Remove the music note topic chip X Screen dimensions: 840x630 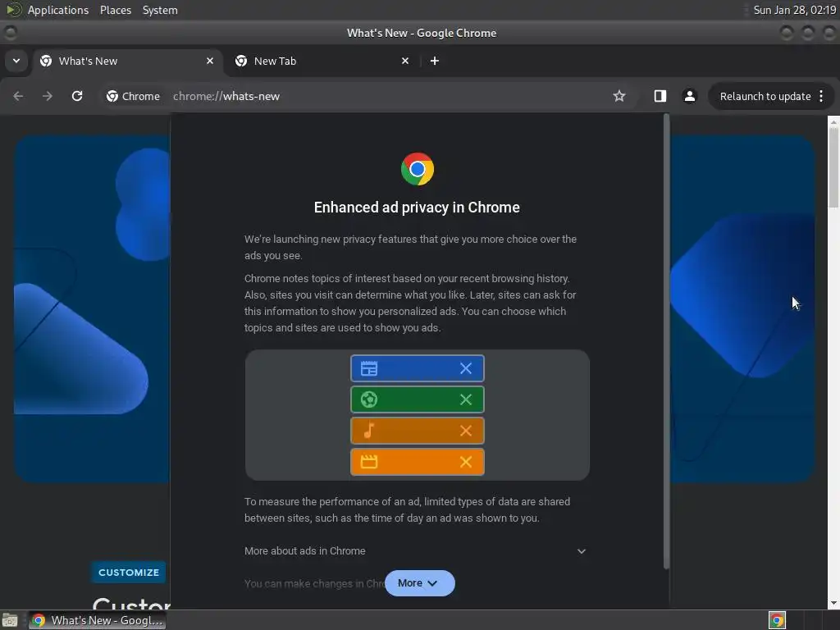466,430
